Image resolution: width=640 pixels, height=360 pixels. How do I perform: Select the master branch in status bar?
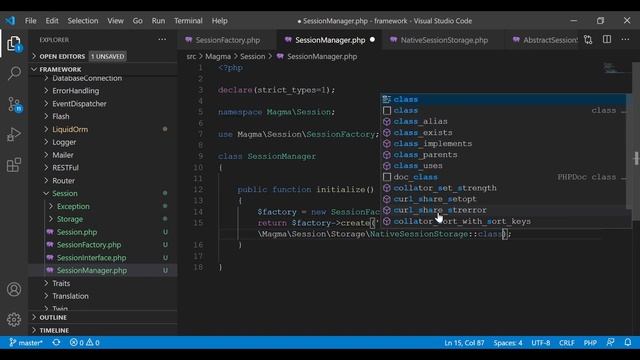coord(26,342)
